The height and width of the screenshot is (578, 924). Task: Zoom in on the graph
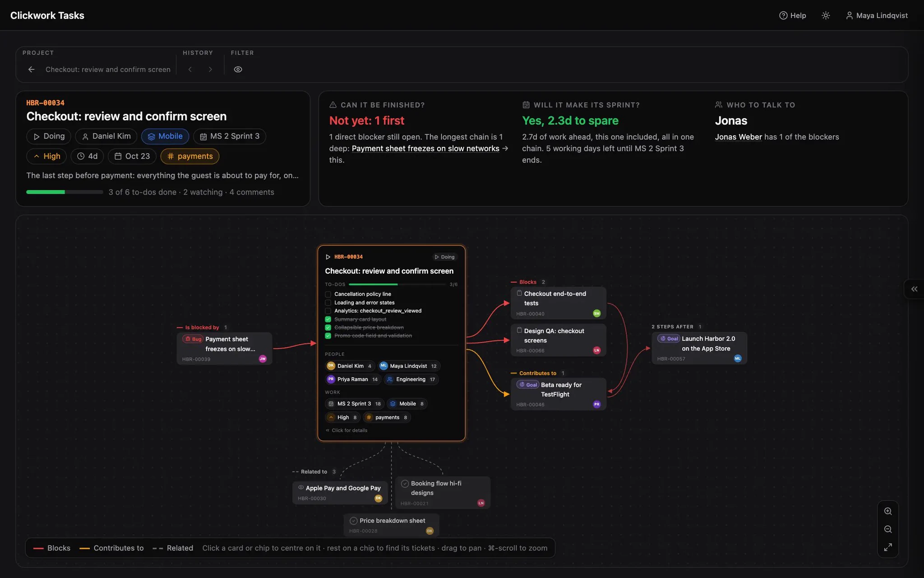[887, 511]
